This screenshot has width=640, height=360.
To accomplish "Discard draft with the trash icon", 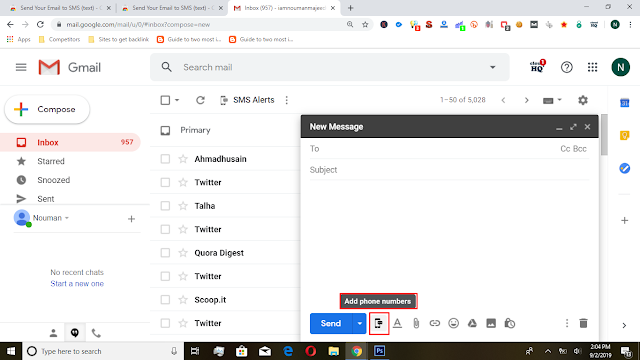I will point(584,323).
